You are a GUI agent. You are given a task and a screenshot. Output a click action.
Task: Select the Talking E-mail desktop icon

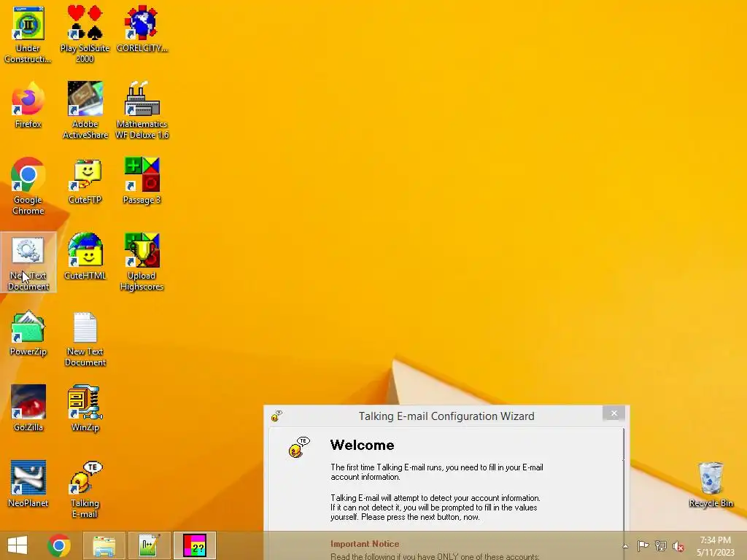[85, 489]
